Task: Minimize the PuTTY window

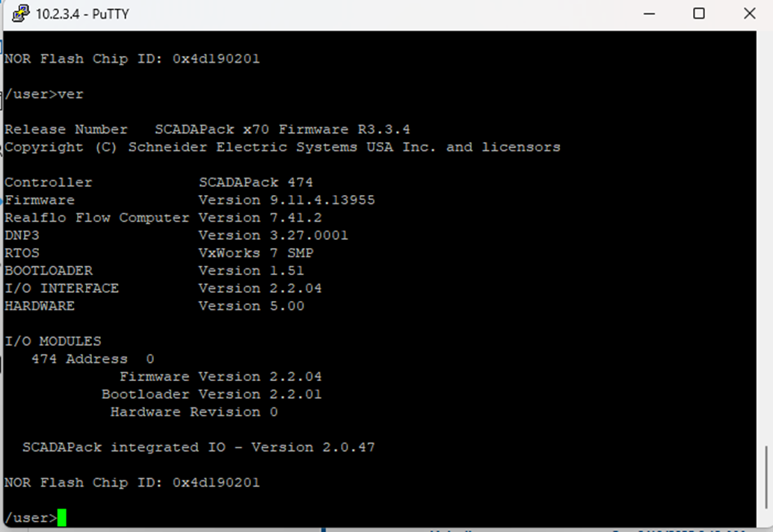Action: [649, 13]
